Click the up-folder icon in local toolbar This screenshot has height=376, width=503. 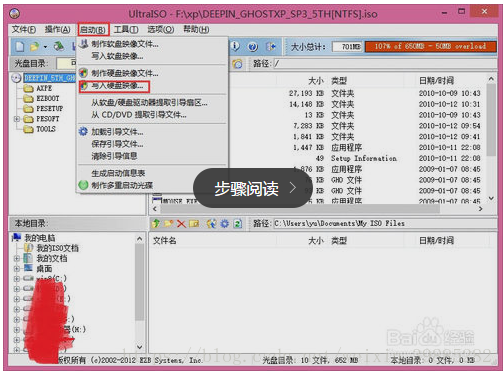coord(156,223)
